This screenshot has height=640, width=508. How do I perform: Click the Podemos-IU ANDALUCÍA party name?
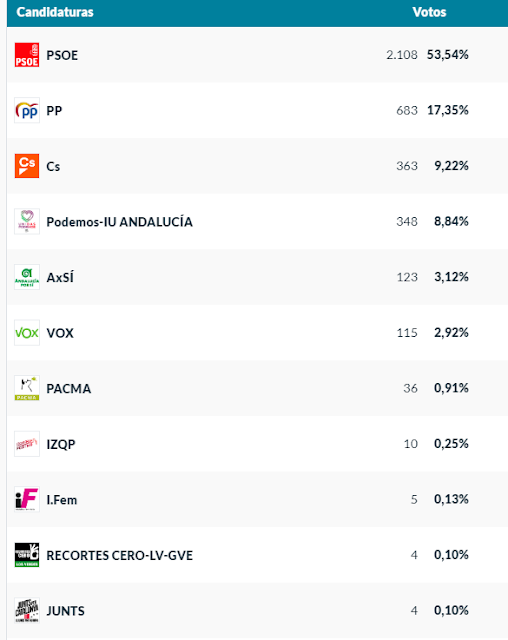tap(120, 222)
